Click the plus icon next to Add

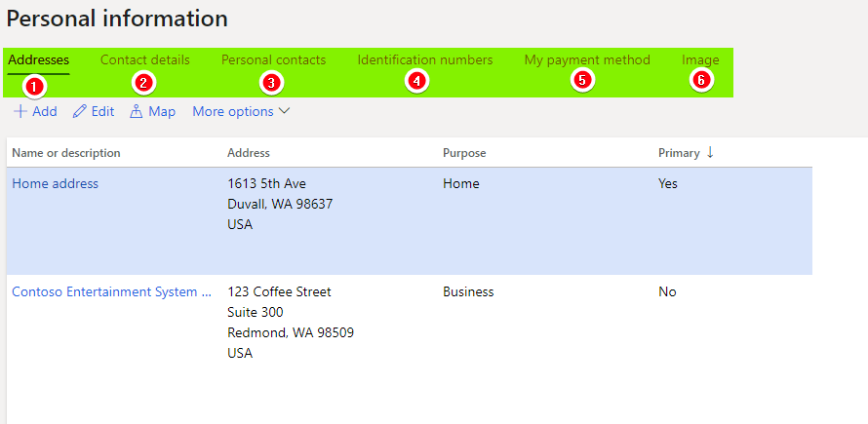pos(20,111)
